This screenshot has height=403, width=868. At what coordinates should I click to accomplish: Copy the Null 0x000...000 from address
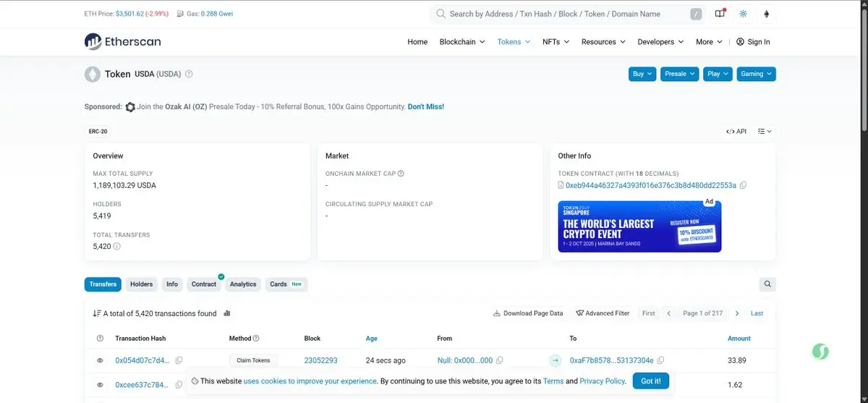(x=500, y=360)
